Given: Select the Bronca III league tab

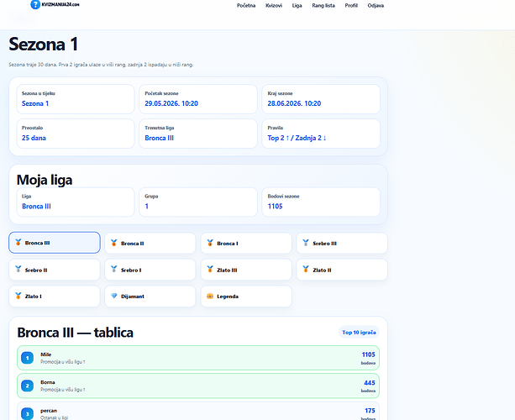Looking at the screenshot, I should [55, 243].
